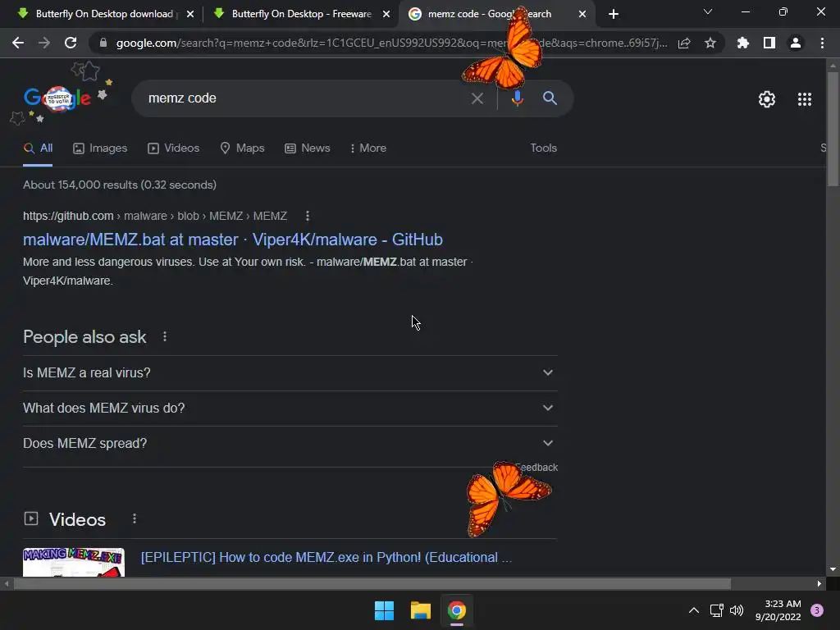Open the github.com result options menu
The image size is (840, 630).
click(x=307, y=216)
